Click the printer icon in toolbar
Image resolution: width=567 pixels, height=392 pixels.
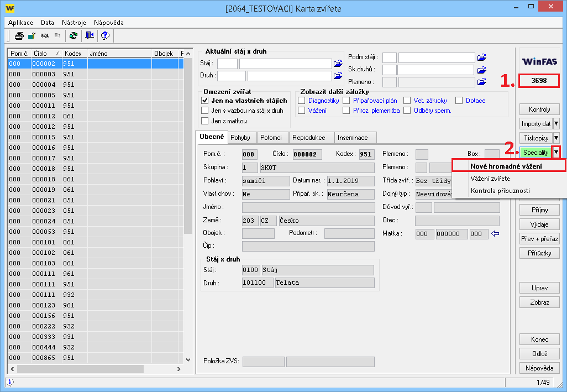19,36
